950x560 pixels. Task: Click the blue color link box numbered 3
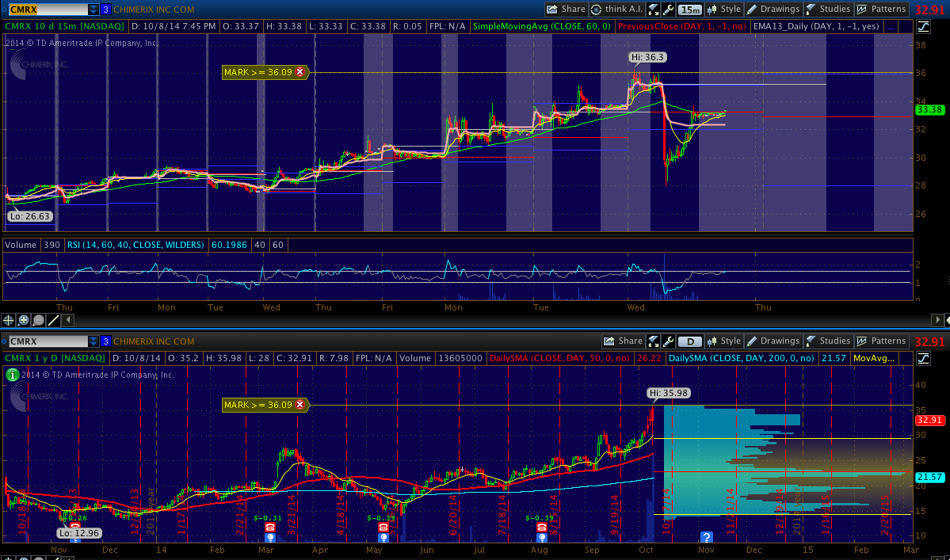click(x=105, y=10)
